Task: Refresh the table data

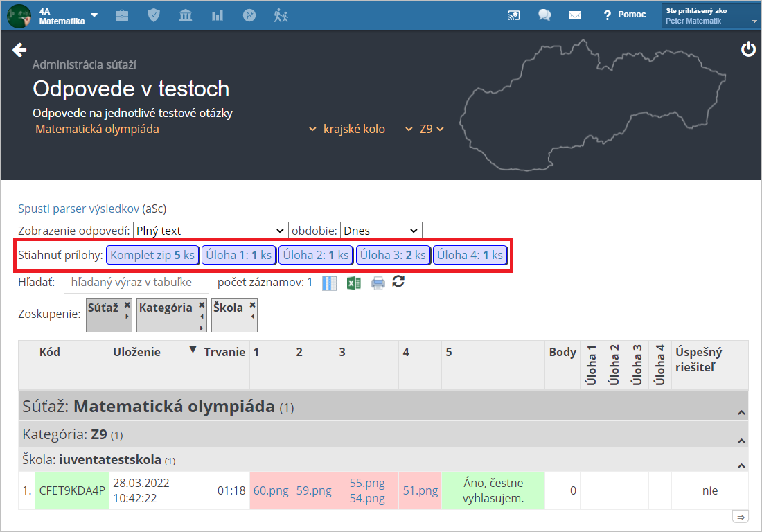Action: coord(398,281)
